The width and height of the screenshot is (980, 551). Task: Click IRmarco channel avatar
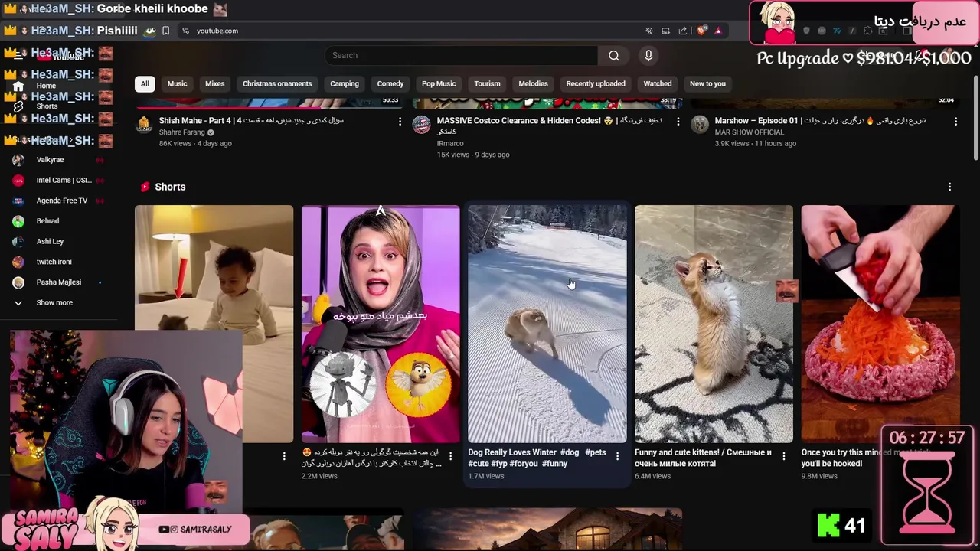[x=422, y=125]
